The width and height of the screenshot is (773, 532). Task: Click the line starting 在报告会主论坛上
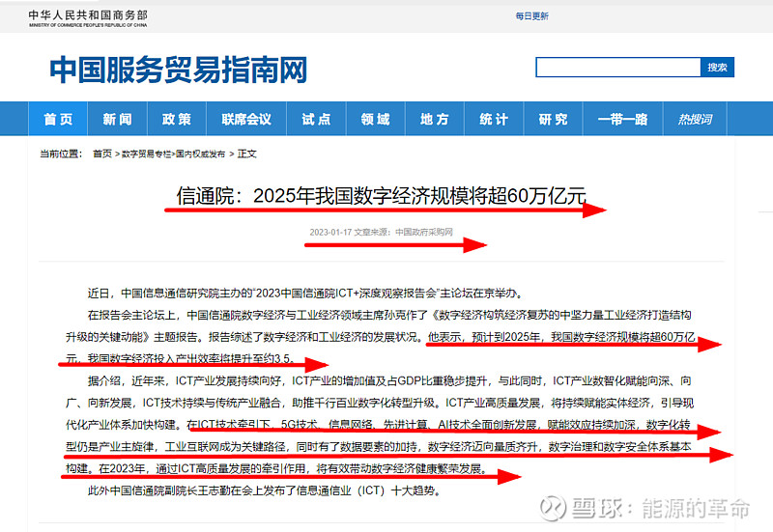(389, 315)
